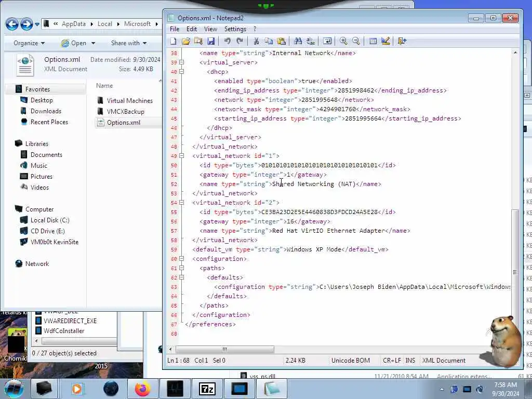Open the media player taskbar icon
This screenshot has width=532, height=399.
77,389
